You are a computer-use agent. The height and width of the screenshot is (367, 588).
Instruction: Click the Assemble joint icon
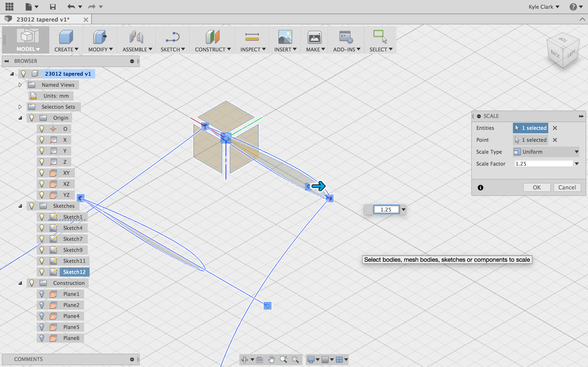[136, 37]
